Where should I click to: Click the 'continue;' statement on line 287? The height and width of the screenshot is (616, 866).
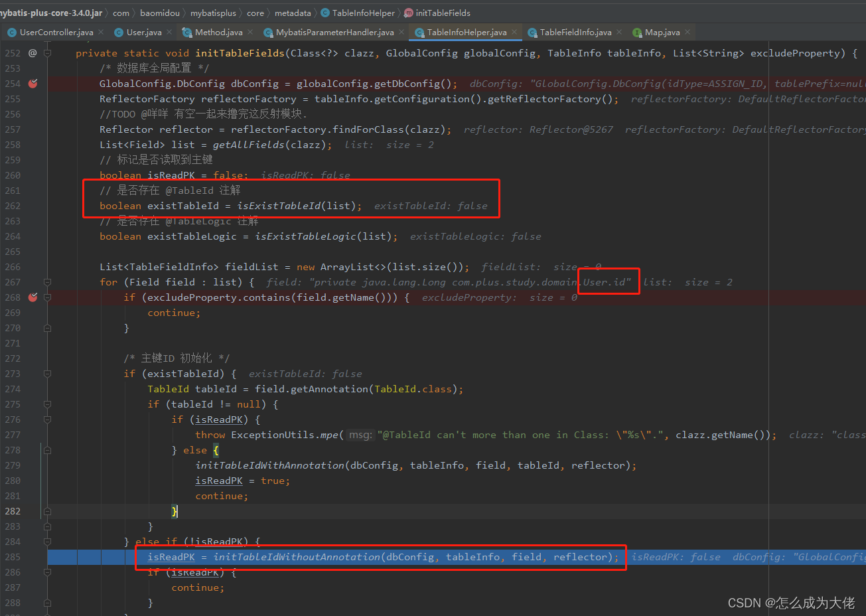pyautogui.click(x=198, y=587)
